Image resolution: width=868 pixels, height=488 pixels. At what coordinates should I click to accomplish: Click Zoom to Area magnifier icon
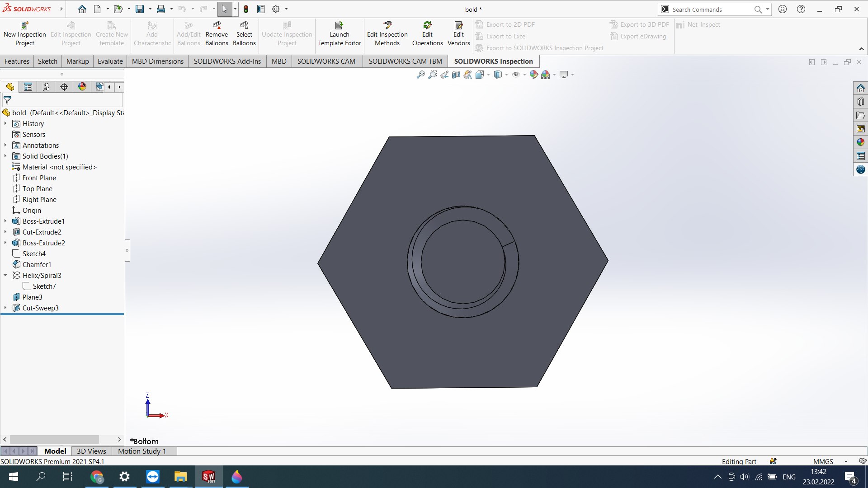pos(433,75)
